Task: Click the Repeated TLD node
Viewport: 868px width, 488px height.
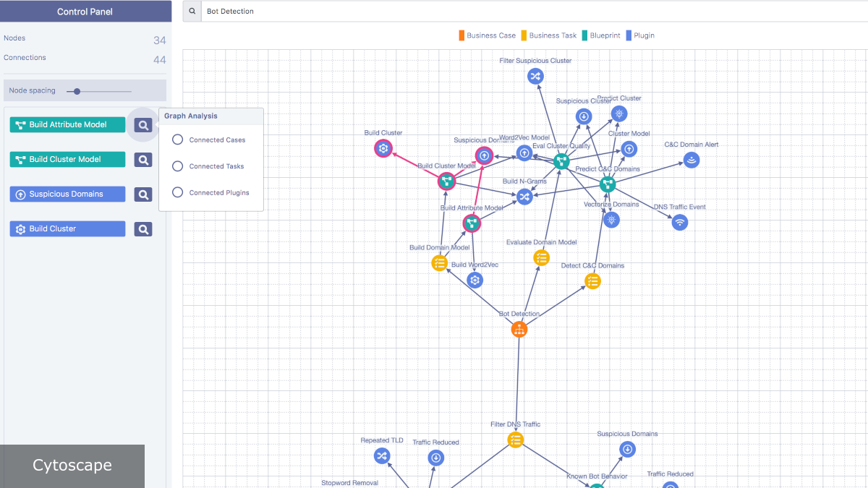Action: tap(382, 455)
